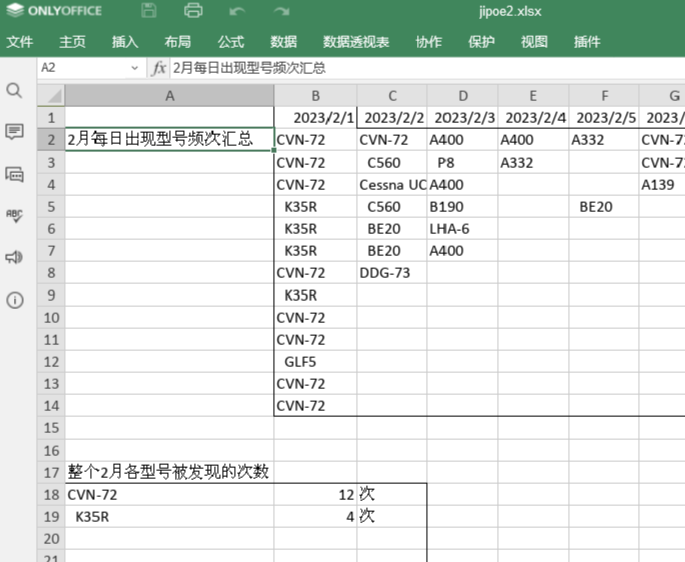Select K35R cell in row 9
The image size is (685, 562).
coord(315,295)
